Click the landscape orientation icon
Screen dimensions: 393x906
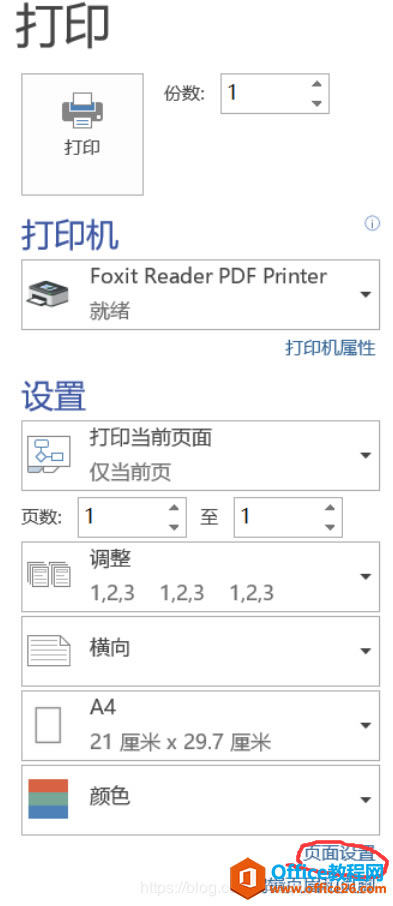pyautogui.click(x=49, y=650)
